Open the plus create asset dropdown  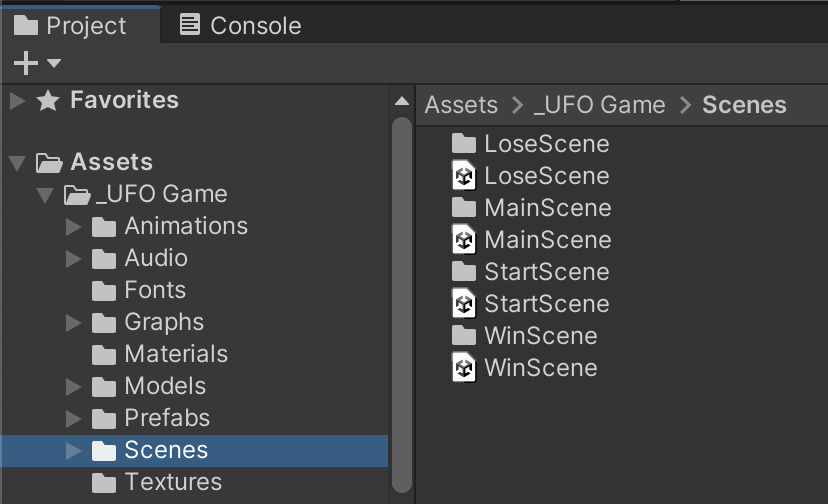pos(37,64)
